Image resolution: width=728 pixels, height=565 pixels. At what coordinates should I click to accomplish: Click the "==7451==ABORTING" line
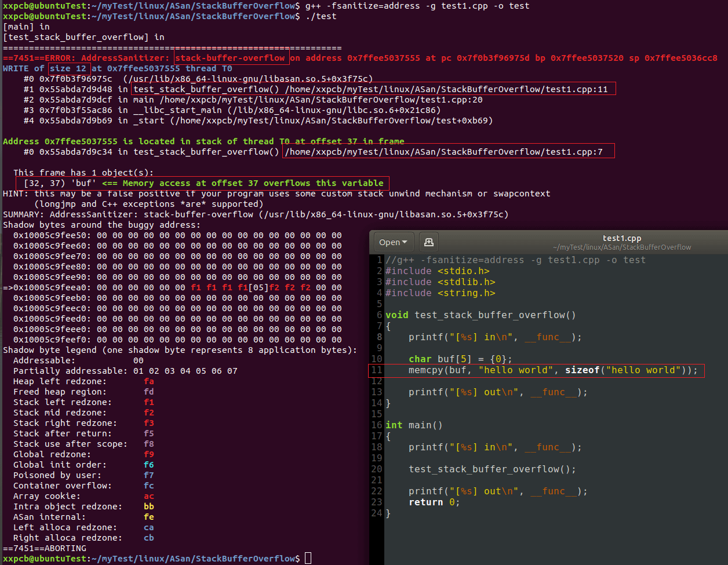pos(45,548)
